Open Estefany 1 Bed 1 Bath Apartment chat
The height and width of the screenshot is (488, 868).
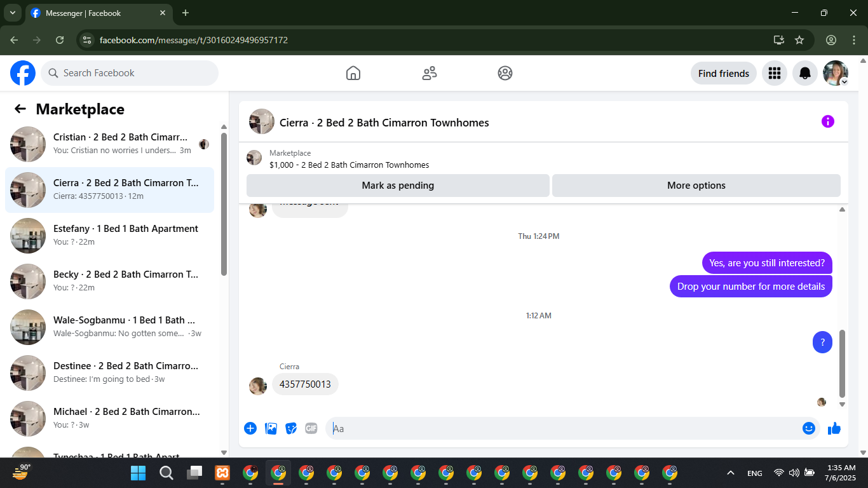109,236
